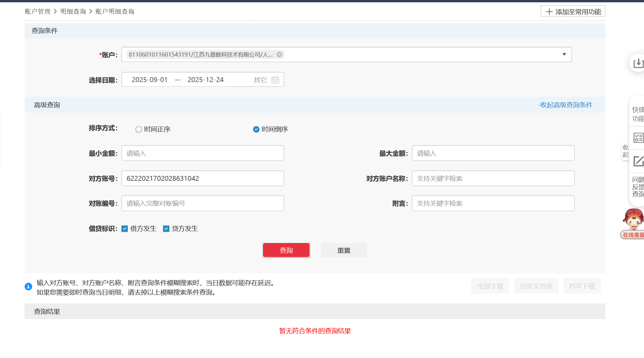Screen dimensions: 644x358
Task: Open 其它 date range options
Action: coord(260,80)
